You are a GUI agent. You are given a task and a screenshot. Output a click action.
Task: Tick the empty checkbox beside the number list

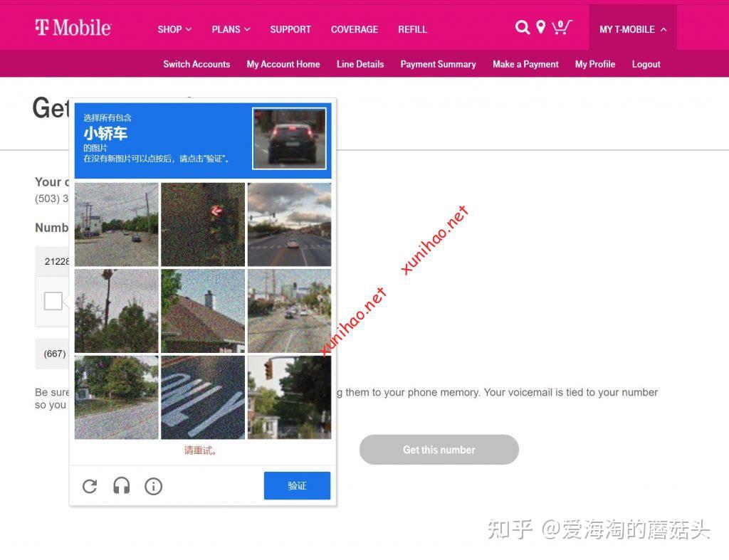[53, 301]
